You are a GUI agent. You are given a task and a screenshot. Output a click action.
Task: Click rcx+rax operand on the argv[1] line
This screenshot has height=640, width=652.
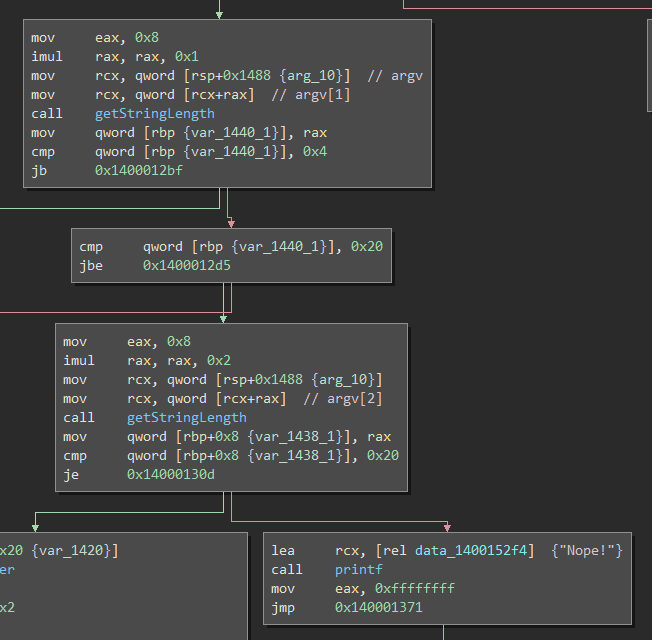point(219,95)
